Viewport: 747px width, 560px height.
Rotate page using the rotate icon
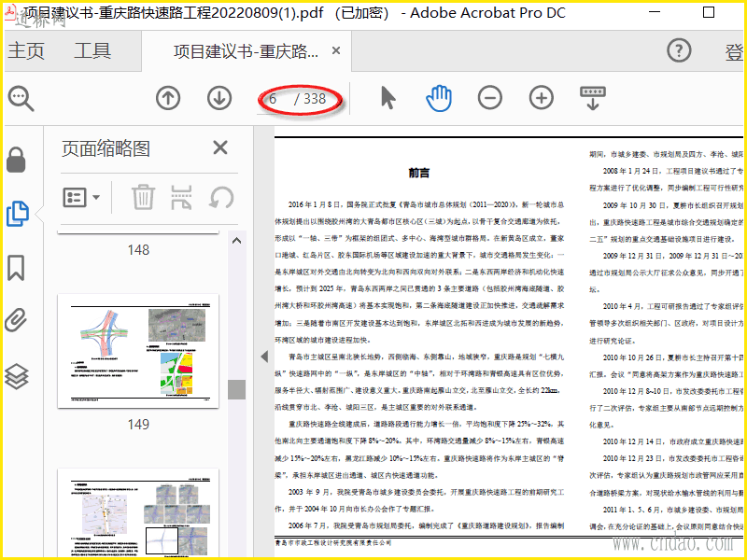pos(221,197)
